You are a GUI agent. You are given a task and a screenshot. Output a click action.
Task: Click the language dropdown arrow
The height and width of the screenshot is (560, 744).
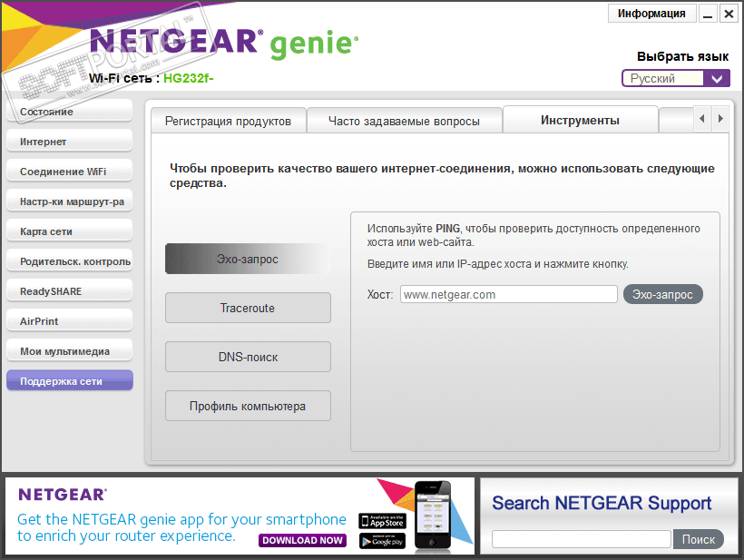(717, 78)
